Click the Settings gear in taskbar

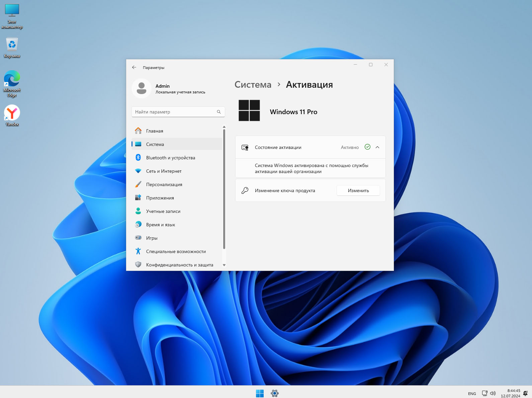[x=275, y=393]
